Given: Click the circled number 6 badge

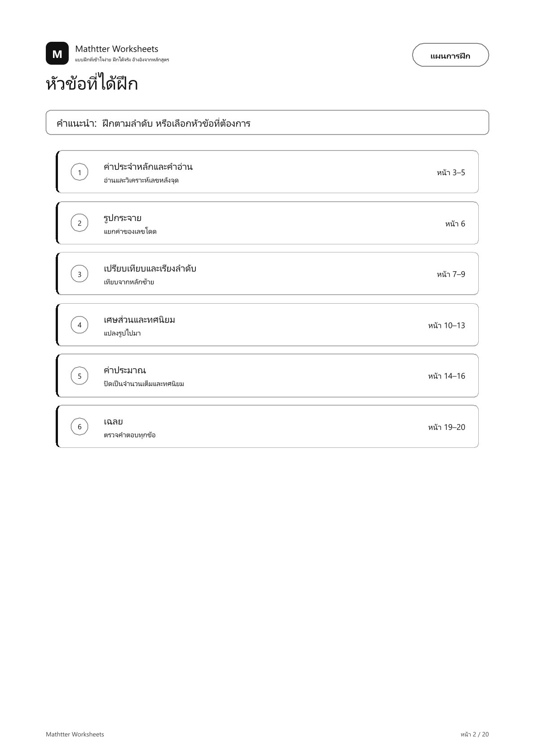Looking at the screenshot, I should tap(79, 427).
